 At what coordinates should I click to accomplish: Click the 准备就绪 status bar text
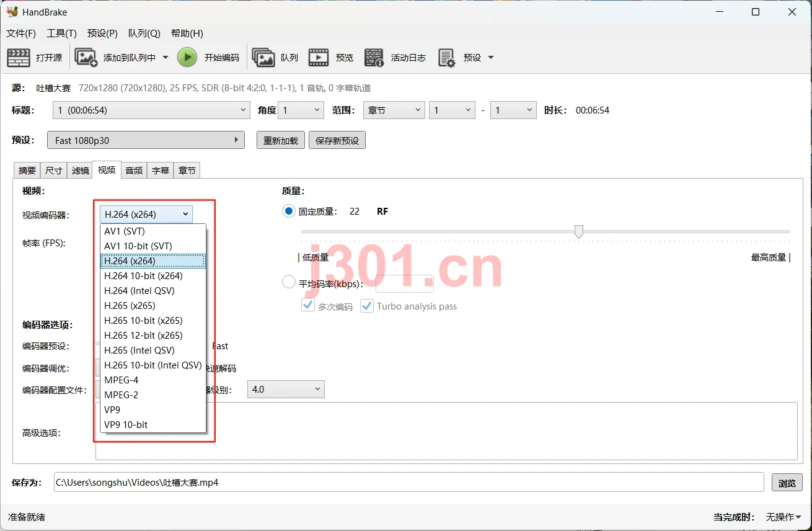27,517
